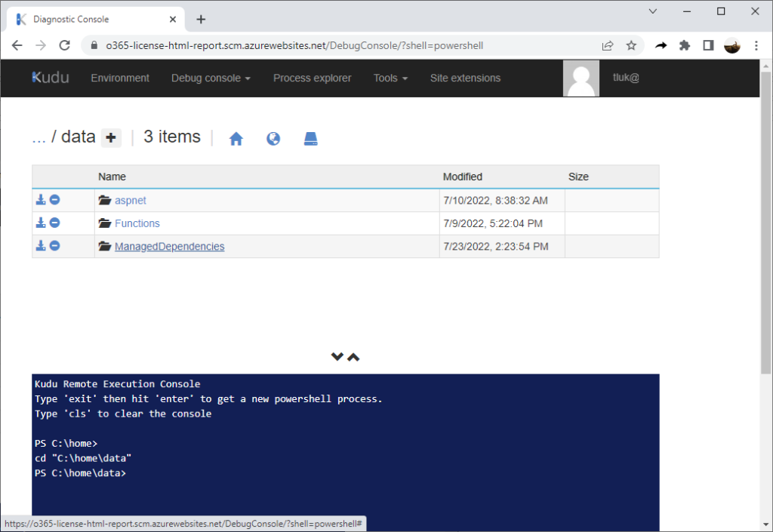773x532 pixels.
Task: Open Site extensions page
Action: [465, 78]
